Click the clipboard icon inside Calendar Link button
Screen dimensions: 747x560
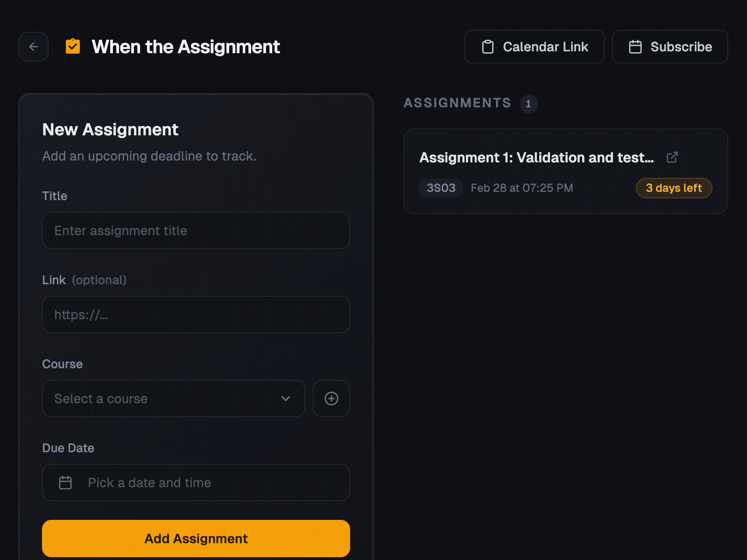[x=487, y=47]
